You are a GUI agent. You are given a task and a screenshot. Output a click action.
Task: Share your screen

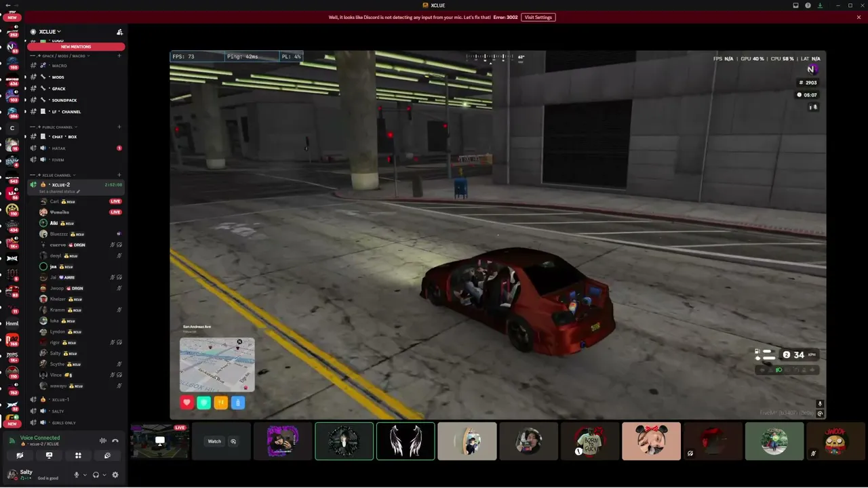[49, 455]
